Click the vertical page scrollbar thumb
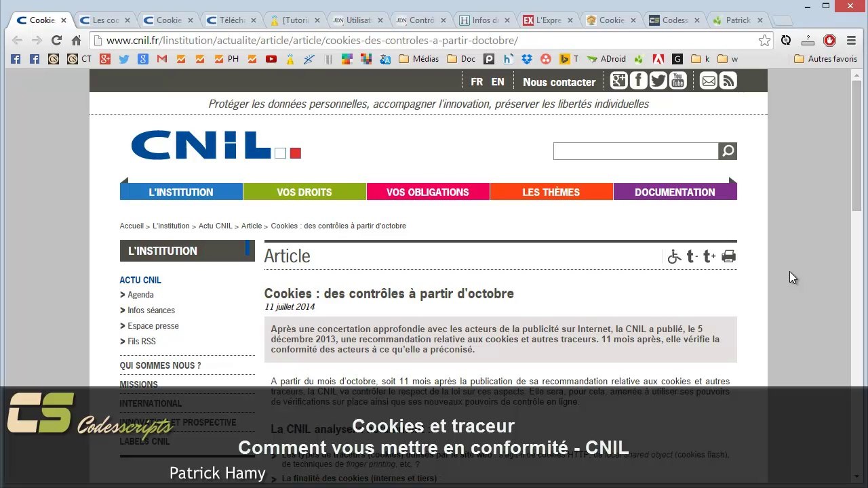868x488 pixels. 856,147
